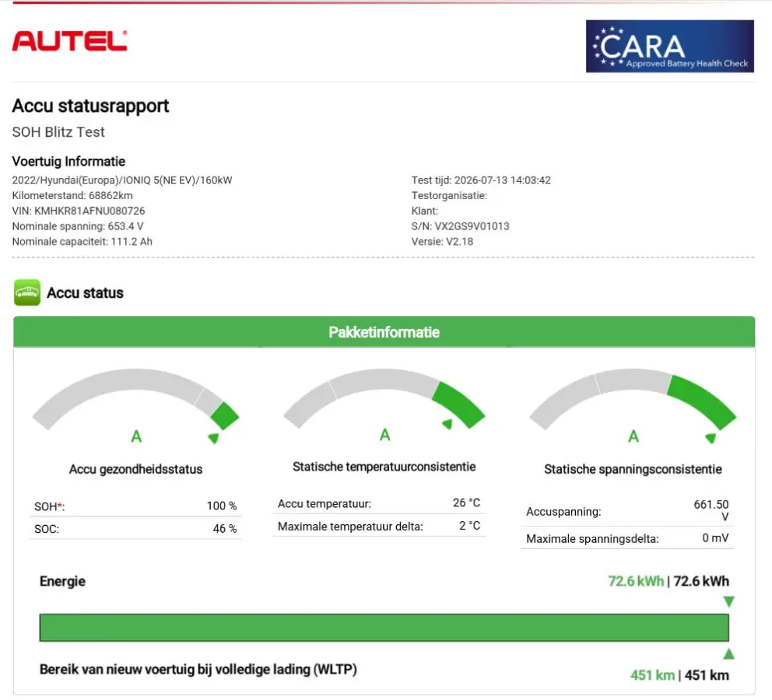Click the 'Voertuig Informatie' heading

click(68, 161)
